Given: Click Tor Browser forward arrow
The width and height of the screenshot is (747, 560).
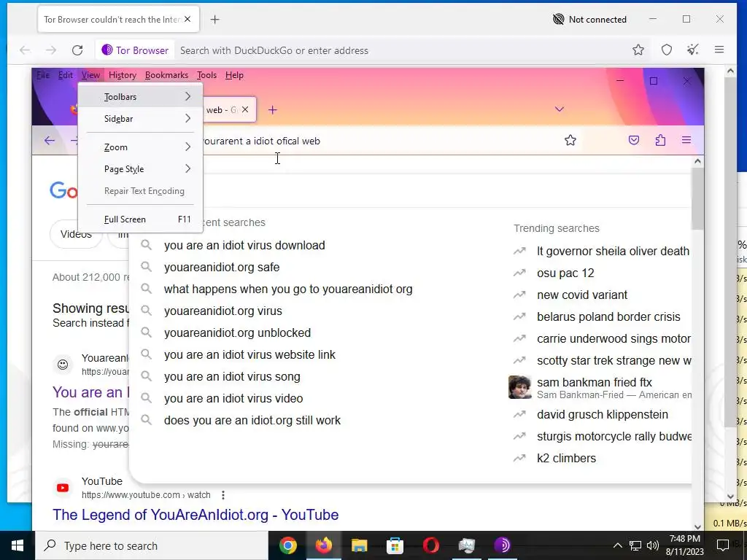Looking at the screenshot, I should [x=51, y=50].
